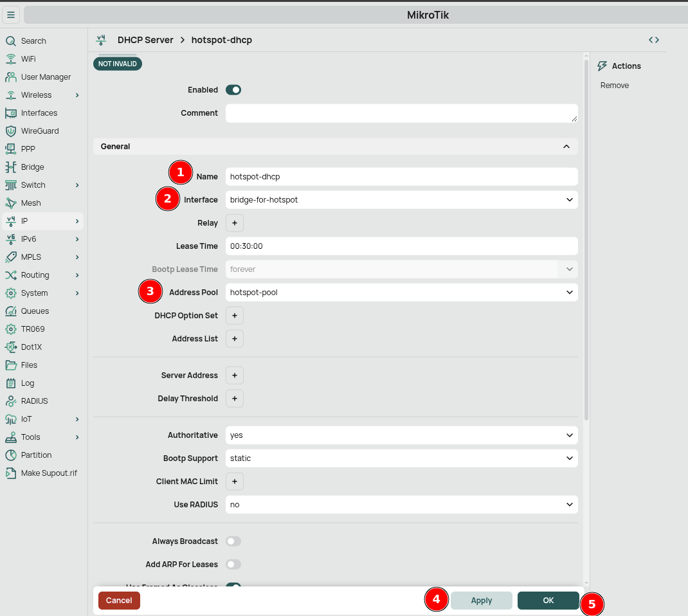Enable the Always Broadcast toggle

click(233, 541)
